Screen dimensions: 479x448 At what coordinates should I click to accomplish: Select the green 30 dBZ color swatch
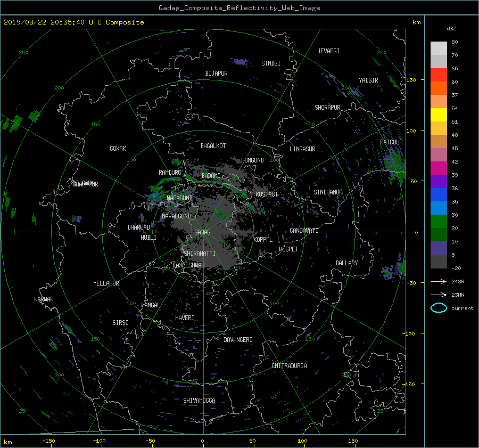click(439, 222)
